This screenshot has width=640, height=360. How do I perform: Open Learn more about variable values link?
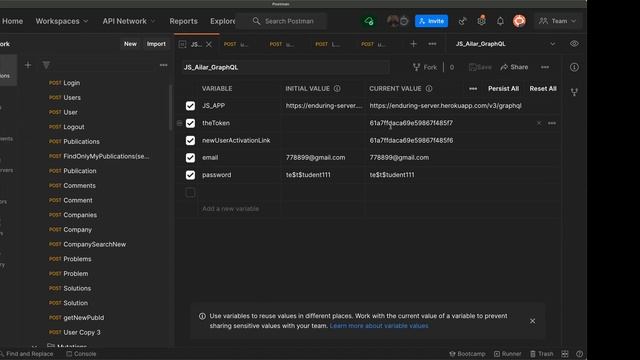379,326
